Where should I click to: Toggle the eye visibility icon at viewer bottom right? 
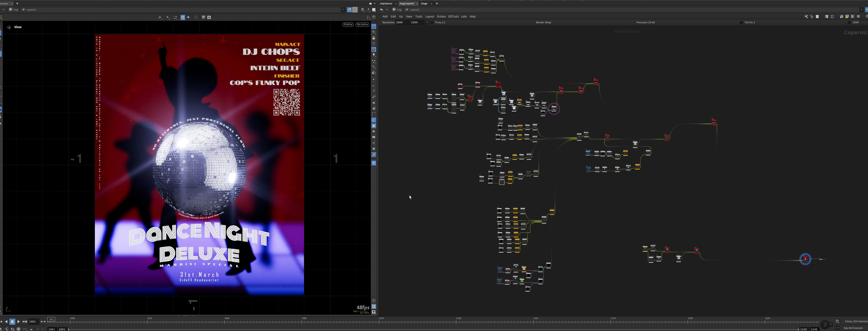[374, 312]
